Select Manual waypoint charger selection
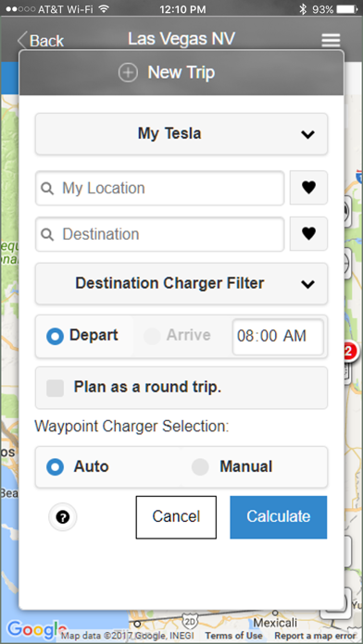 click(200, 467)
